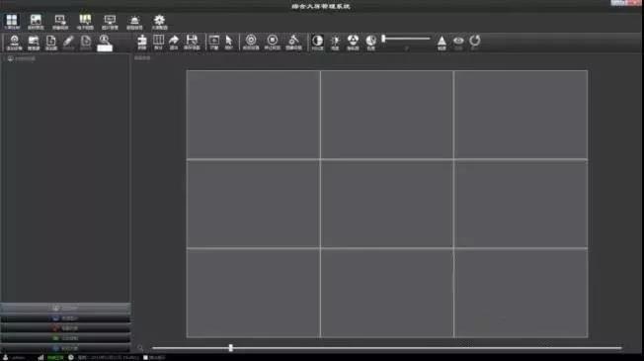Viewport: 644px width, 361px height.
Task: Click the image adjustment slider track
Action: (x=406, y=39)
